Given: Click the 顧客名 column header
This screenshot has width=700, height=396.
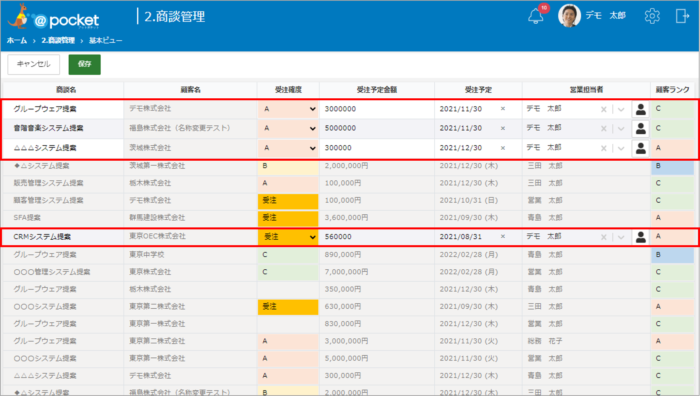Looking at the screenshot, I should (191, 90).
